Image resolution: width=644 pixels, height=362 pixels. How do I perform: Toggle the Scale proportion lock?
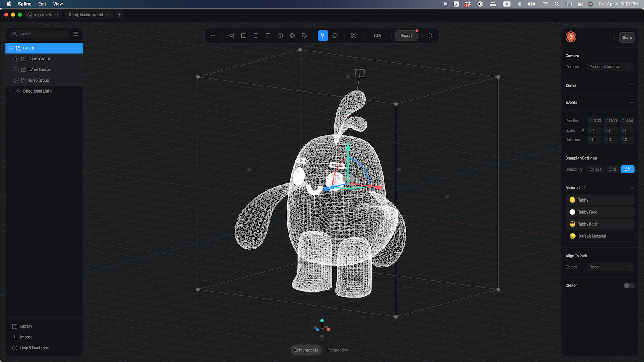[583, 130]
